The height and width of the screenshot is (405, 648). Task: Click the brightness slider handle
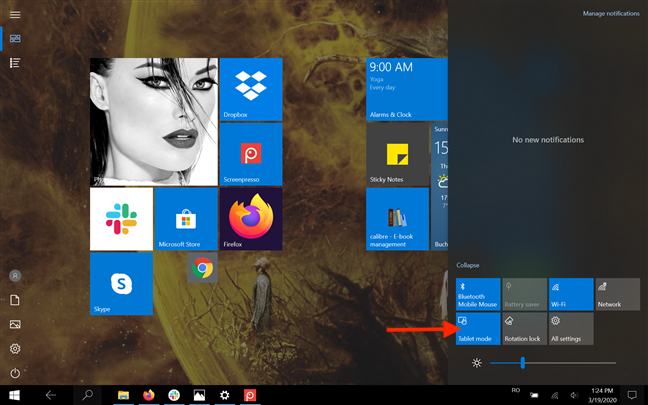[x=523, y=363]
